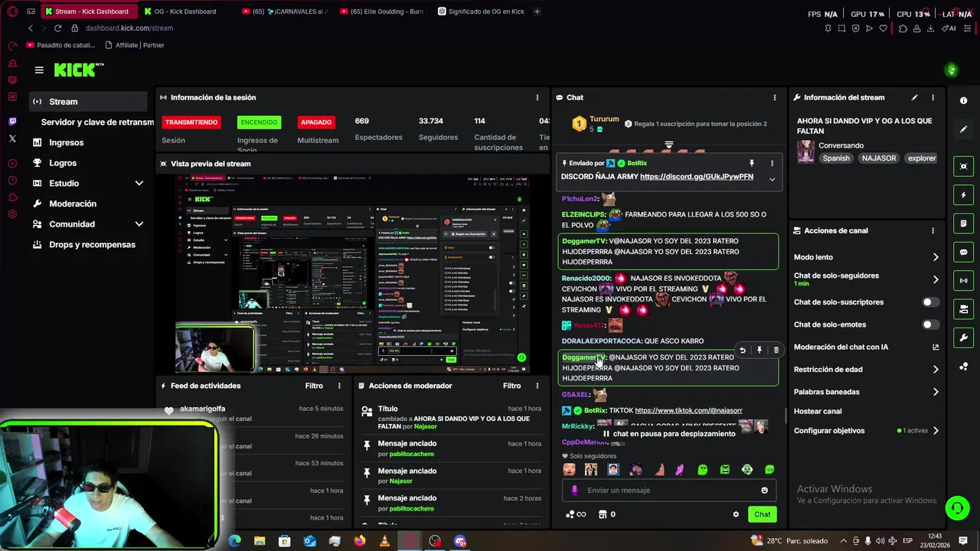Open Feed de actividades three-dot menu
The height and width of the screenshot is (551, 980).
pos(339,386)
